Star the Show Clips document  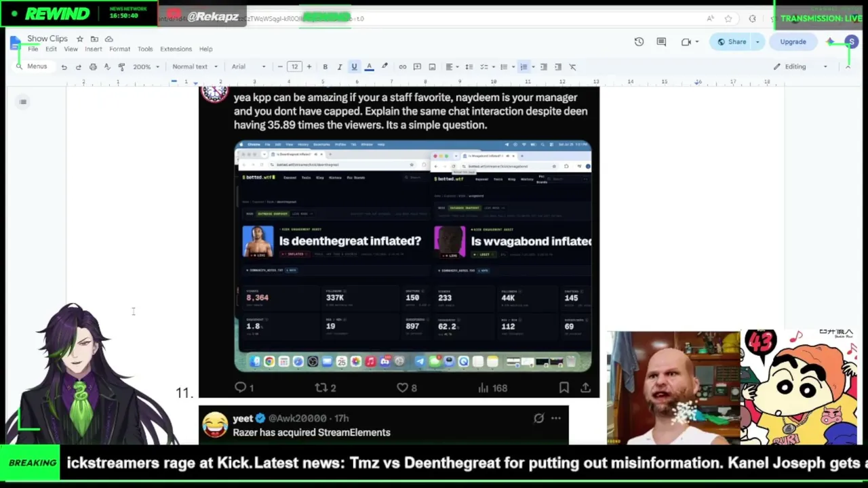[80, 39]
